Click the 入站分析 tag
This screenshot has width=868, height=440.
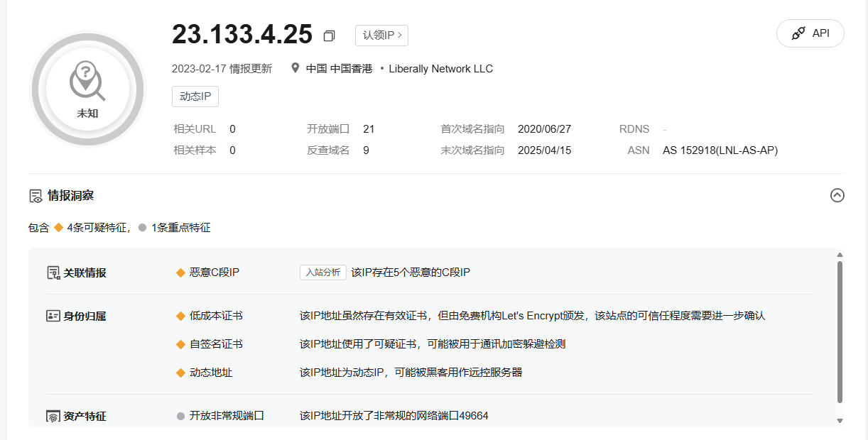coord(323,273)
